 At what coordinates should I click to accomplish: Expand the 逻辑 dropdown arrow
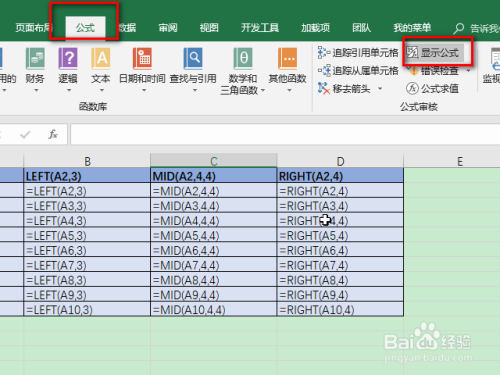69,90
